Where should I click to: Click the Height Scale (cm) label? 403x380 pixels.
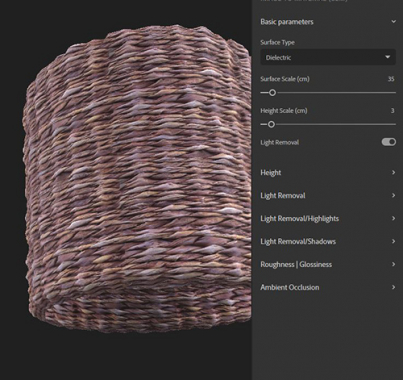coord(284,110)
